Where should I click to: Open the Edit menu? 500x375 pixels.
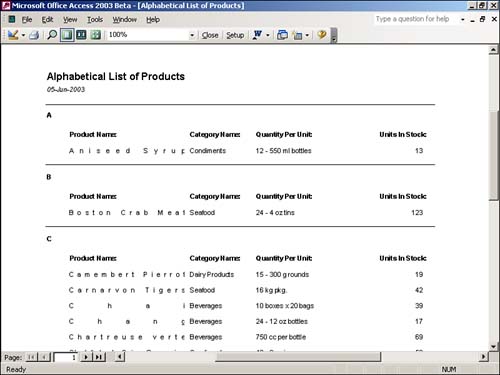tap(47, 20)
